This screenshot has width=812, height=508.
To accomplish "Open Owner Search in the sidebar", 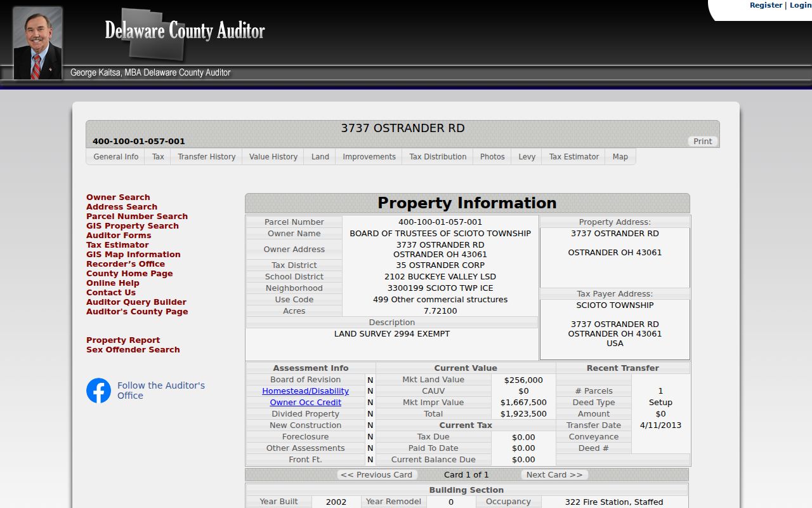I will point(118,197).
